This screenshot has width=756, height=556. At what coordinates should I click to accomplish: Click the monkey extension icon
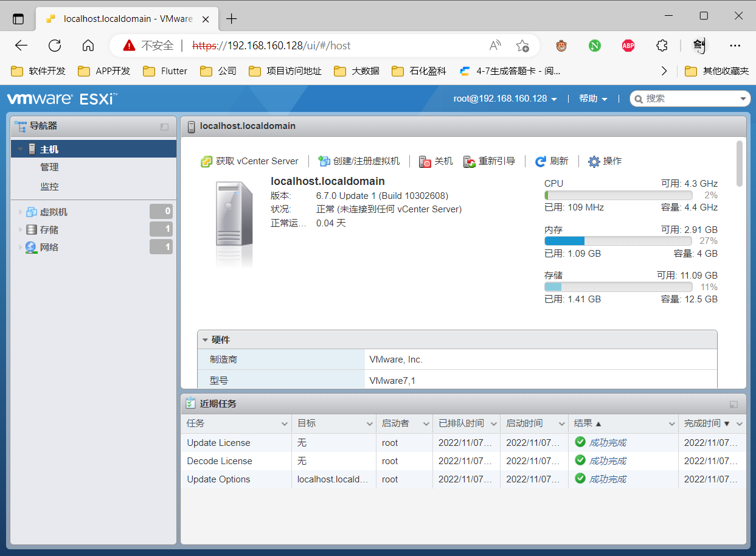561,46
